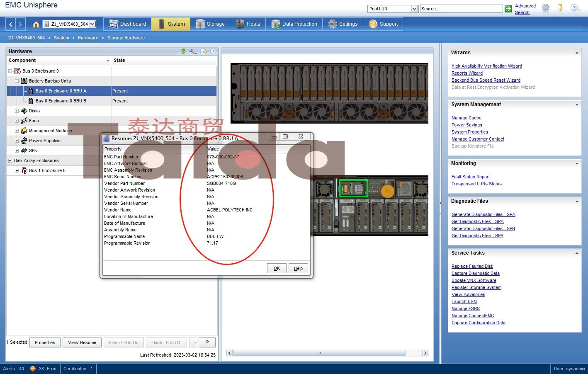Open the Update VNX Software link
The image size is (588, 374).
click(474, 280)
